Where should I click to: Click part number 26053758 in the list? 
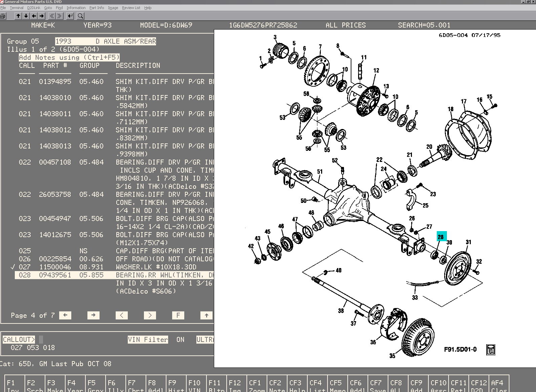55,194
